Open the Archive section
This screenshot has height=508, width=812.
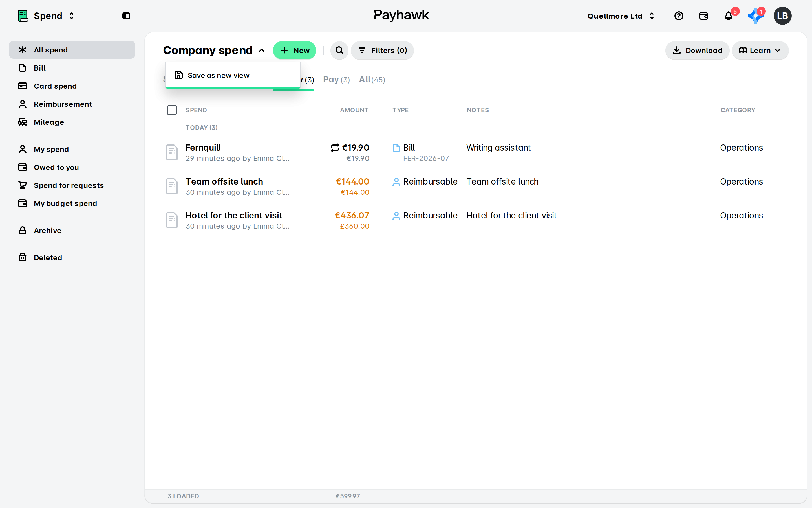pyautogui.click(x=72, y=231)
